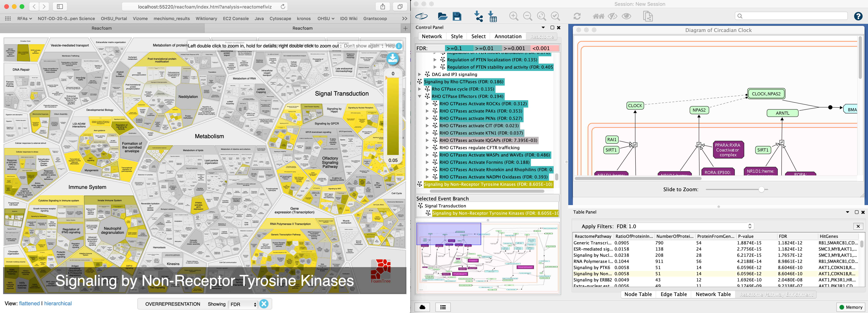Switch to the Style tab
Screen dimensions: 868x313
coord(457,36)
